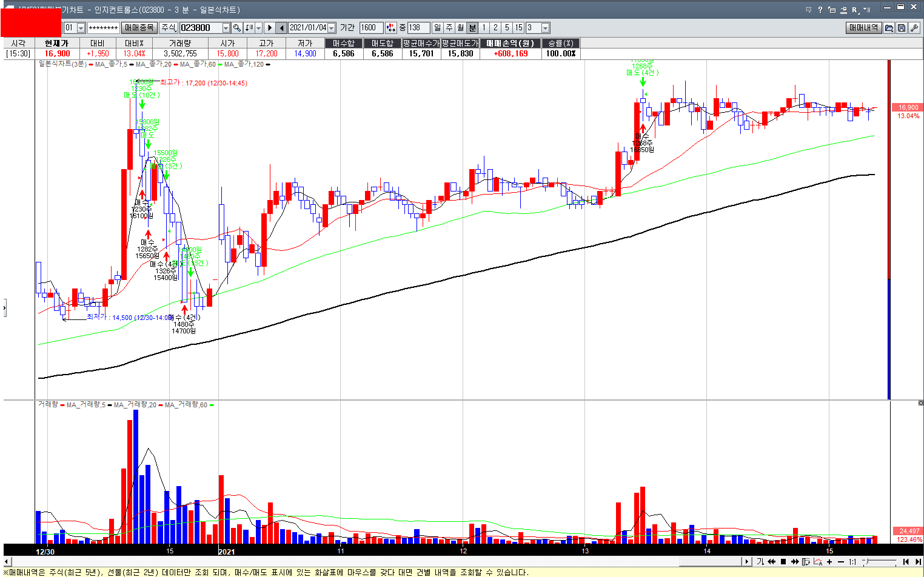924x577 pixels.
Task: Switch chart to monthly with 월 toggle
Action: coord(461,28)
